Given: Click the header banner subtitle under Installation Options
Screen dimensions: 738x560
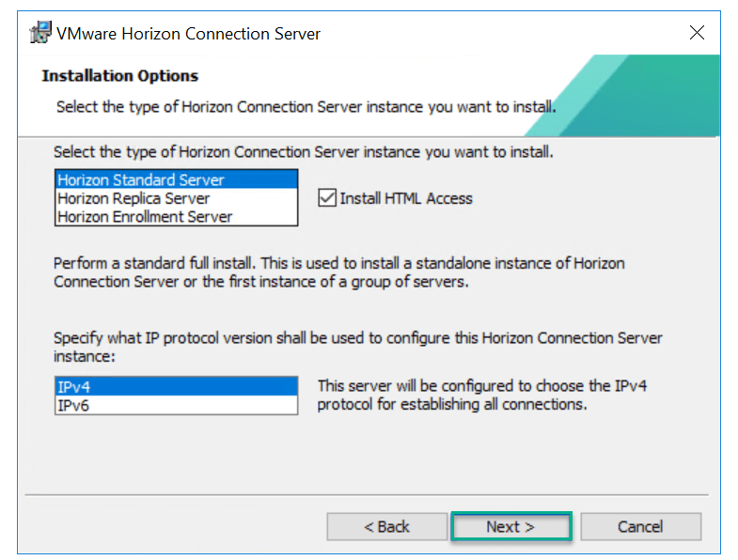Looking at the screenshot, I should (x=306, y=107).
